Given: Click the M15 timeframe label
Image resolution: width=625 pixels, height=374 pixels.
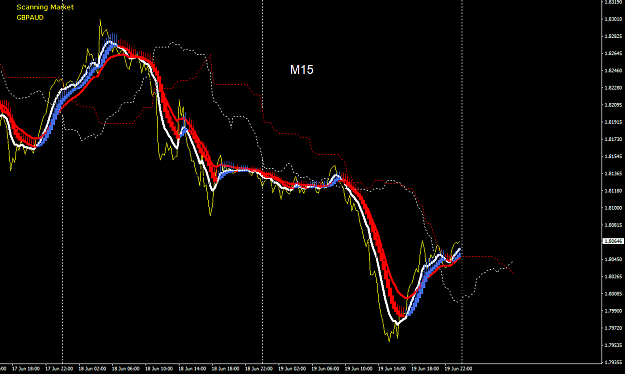Looking at the screenshot, I should (x=302, y=70).
